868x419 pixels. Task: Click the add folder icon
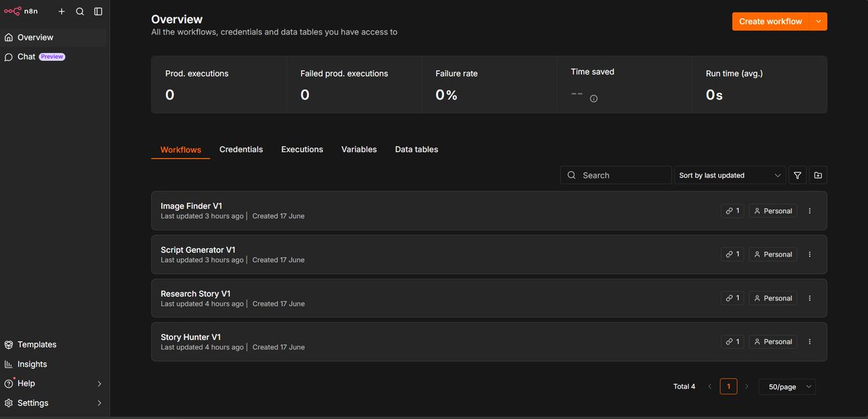(818, 175)
